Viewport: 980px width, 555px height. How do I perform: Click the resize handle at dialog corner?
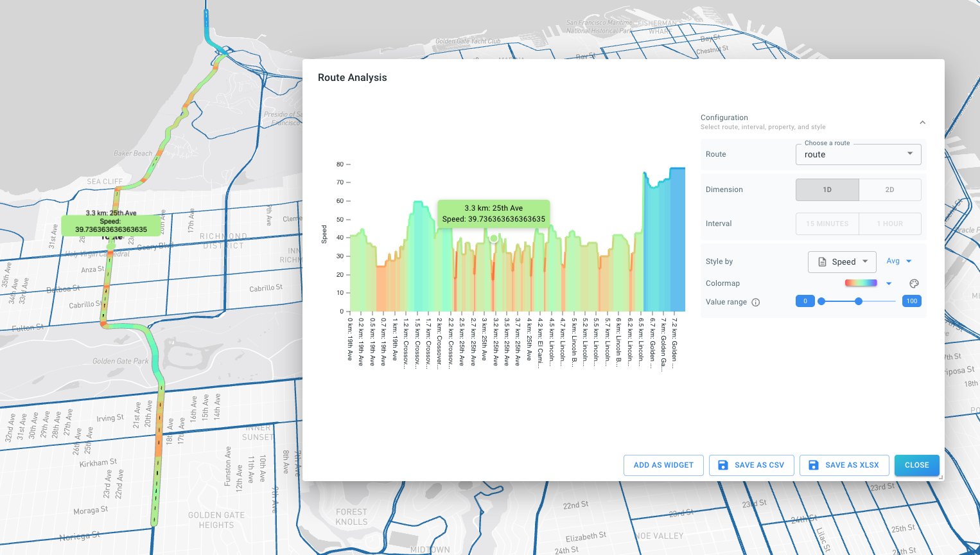tap(941, 477)
